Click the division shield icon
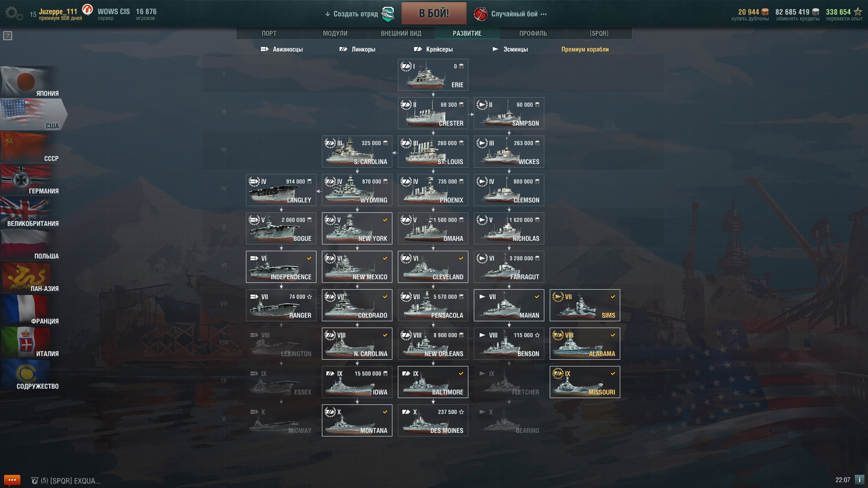868x488 pixels. tap(388, 14)
